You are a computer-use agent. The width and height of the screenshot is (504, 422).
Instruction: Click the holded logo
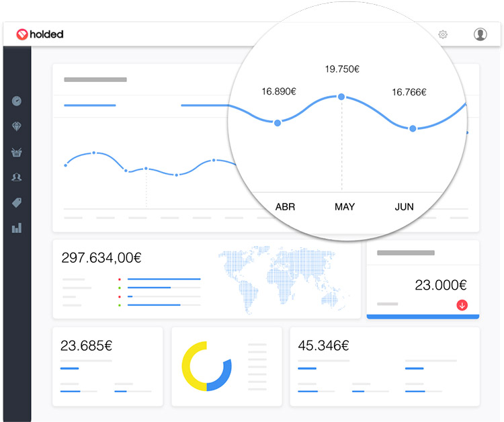[40, 34]
